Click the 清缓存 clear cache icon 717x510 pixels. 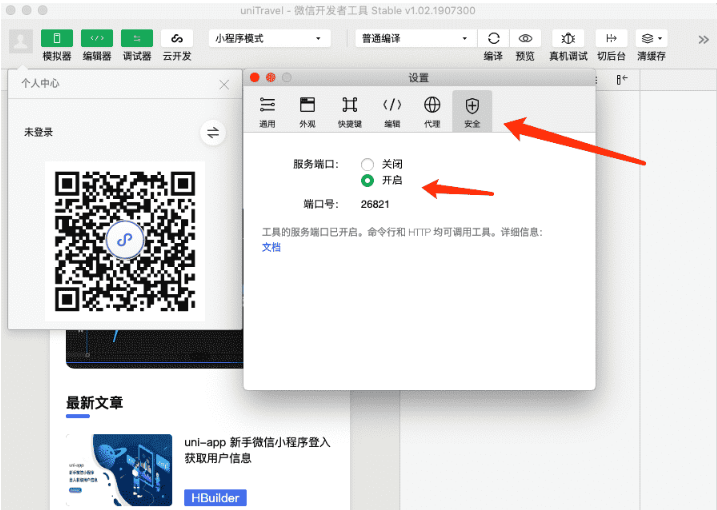coord(647,38)
